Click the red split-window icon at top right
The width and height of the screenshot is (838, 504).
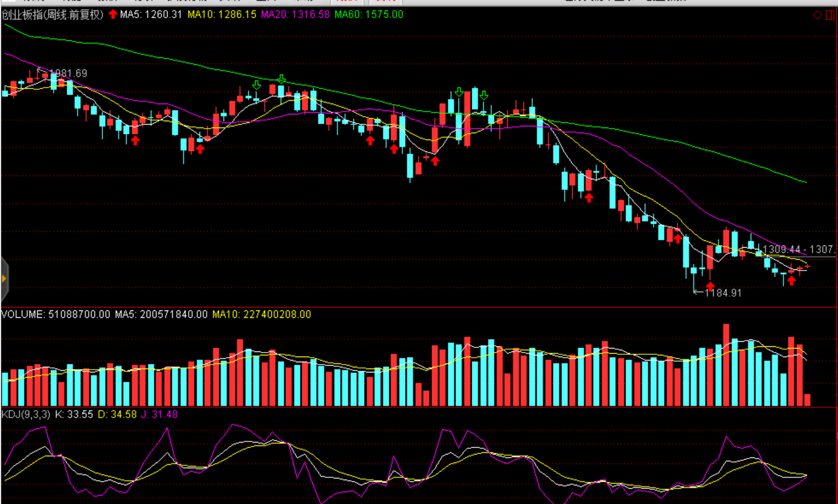point(830,15)
